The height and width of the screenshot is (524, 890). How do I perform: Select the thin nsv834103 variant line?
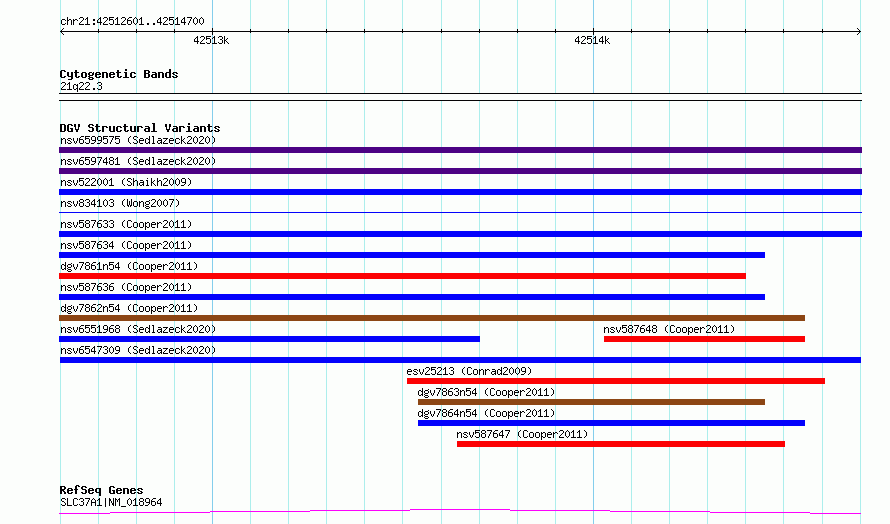pyautogui.click(x=460, y=212)
